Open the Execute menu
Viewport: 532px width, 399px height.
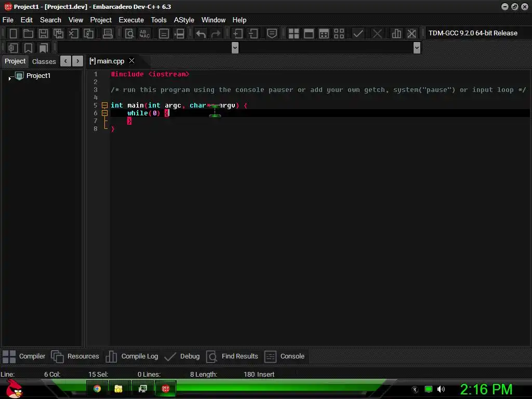pyautogui.click(x=131, y=20)
